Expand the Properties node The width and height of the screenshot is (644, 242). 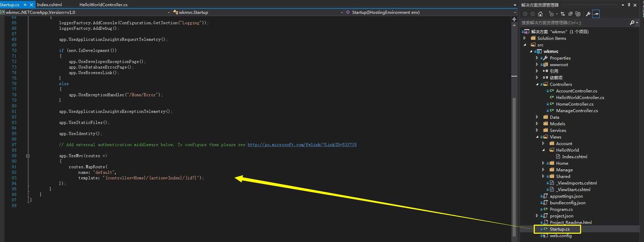coord(537,58)
